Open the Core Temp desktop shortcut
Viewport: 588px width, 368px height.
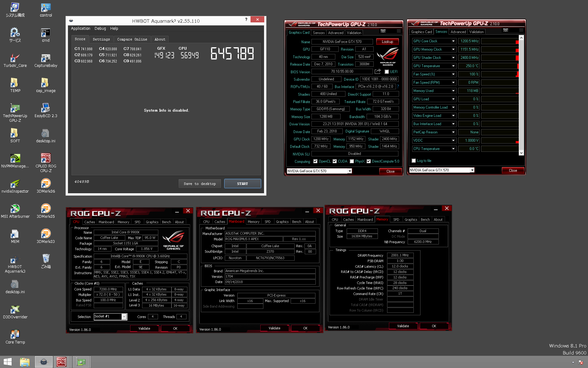click(x=15, y=337)
